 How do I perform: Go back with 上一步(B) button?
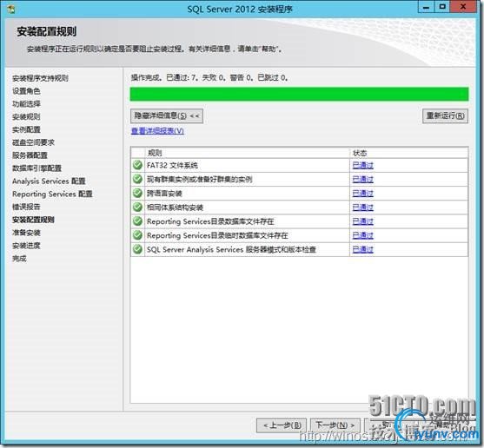[x=282, y=425]
